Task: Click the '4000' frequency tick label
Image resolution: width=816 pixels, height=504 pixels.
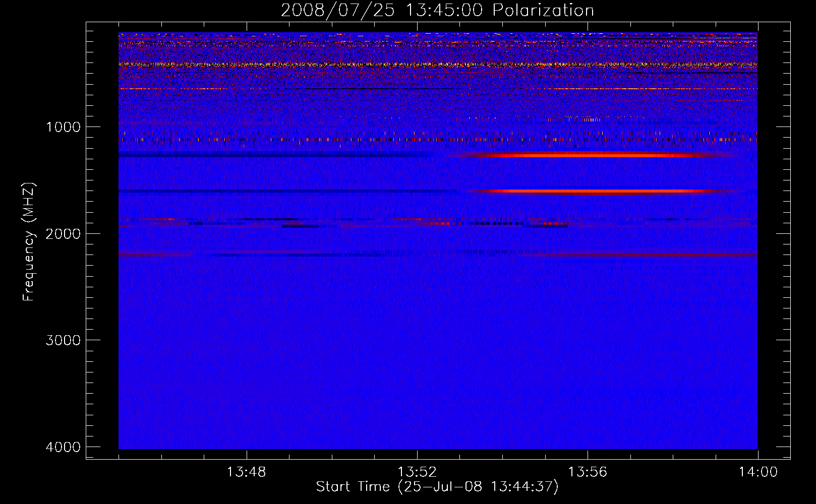Action: click(63, 447)
